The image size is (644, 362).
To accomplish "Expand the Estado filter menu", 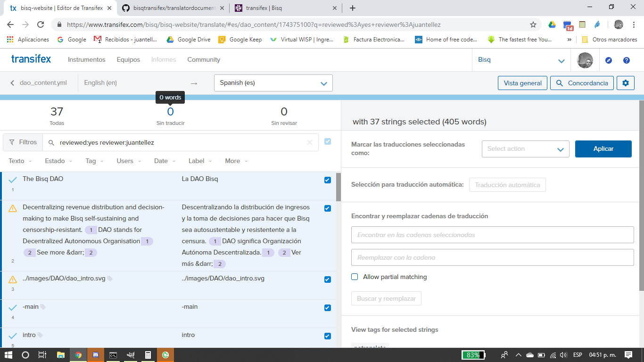I will click(x=58, y=161).
